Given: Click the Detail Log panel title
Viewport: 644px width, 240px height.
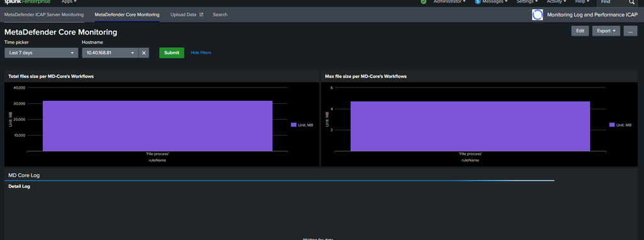Looking at the screenshot, I should pos(19,186).
